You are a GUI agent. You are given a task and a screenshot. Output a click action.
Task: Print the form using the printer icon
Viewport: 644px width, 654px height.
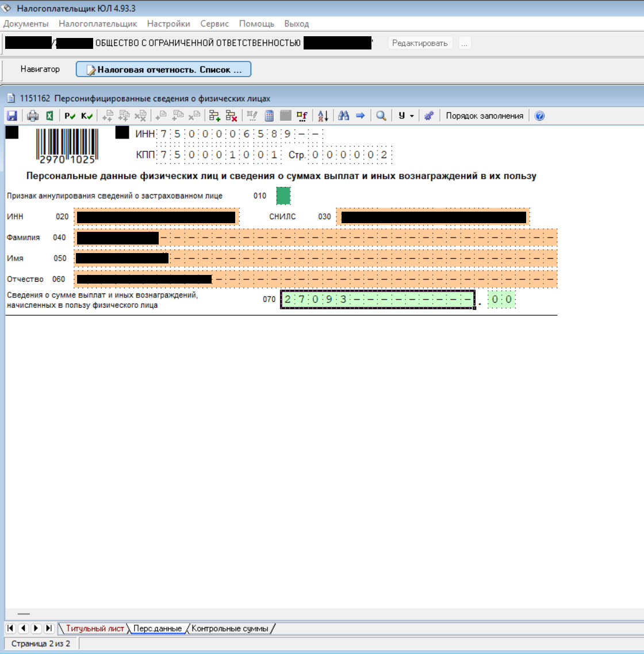coord(33,116)
